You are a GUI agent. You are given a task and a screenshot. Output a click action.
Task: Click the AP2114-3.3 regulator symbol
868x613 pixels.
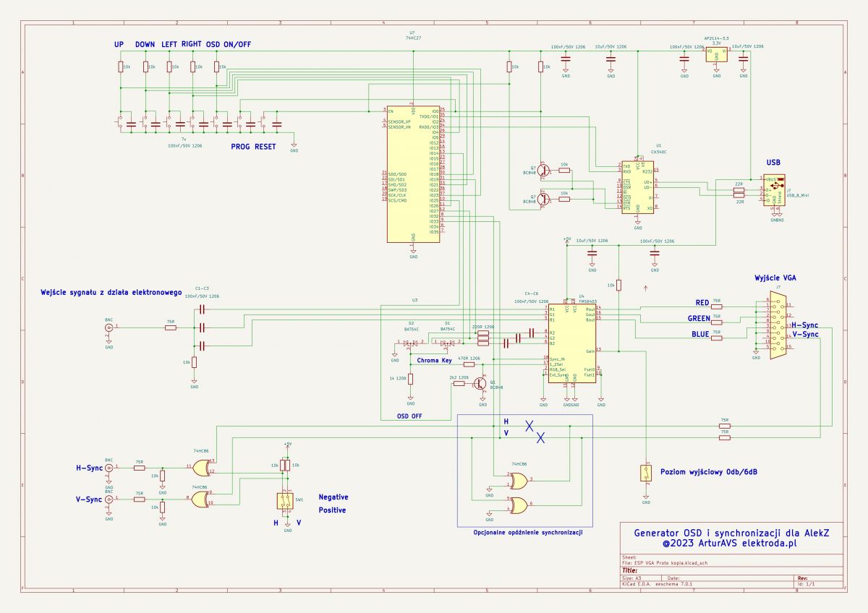[716, 55]
